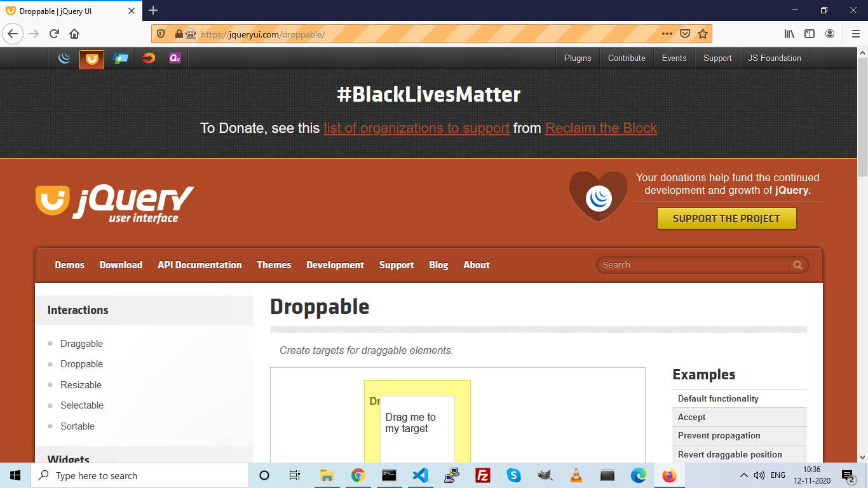Open the volume control in tray
The image size is (868, 488).
point(759,475)
